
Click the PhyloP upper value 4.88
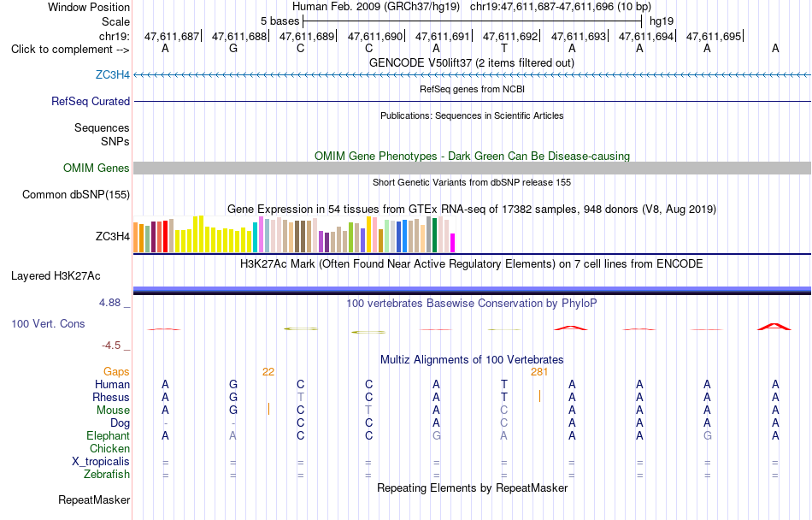coord(109,303)
